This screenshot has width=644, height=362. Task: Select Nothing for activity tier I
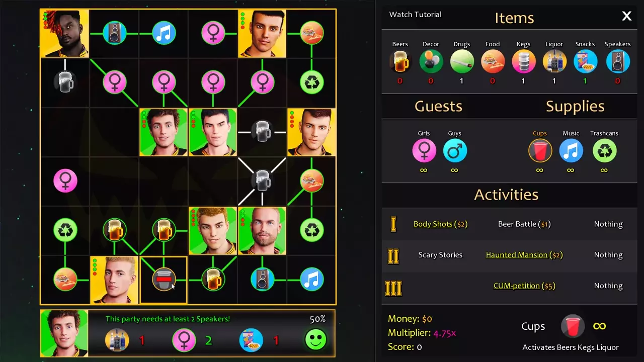608,224
